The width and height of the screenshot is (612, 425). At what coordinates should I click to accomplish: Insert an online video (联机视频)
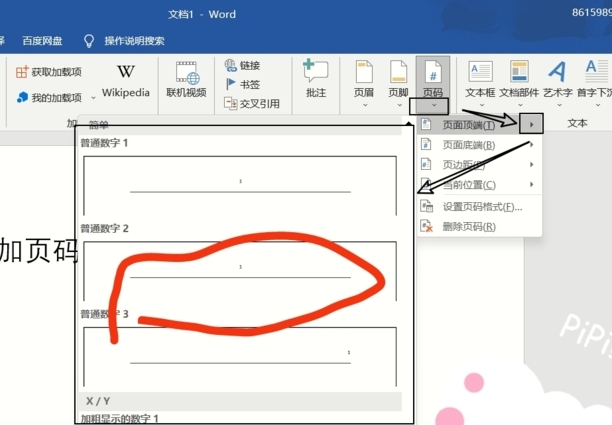pos(186,80)
